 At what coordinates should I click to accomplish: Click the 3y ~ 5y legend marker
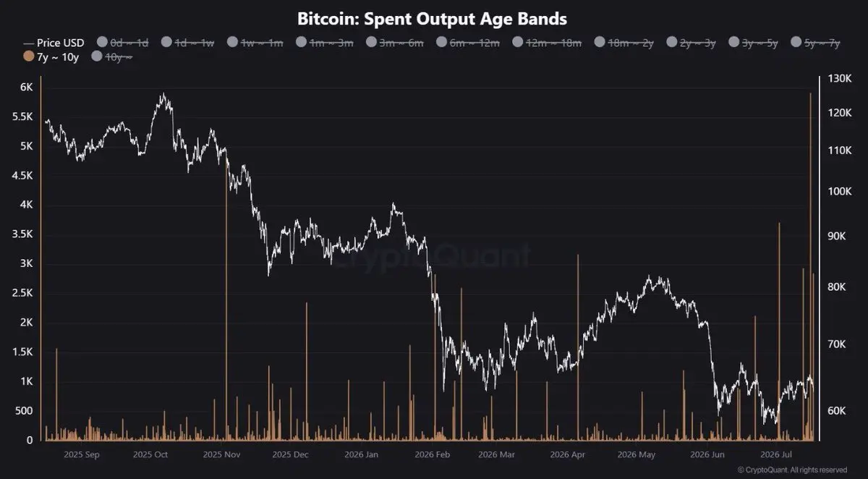pos(735,43)
